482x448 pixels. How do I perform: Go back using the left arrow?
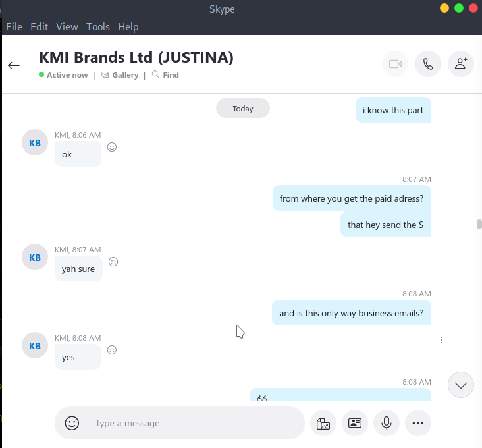pyautogui.click(x=14, y=65)
